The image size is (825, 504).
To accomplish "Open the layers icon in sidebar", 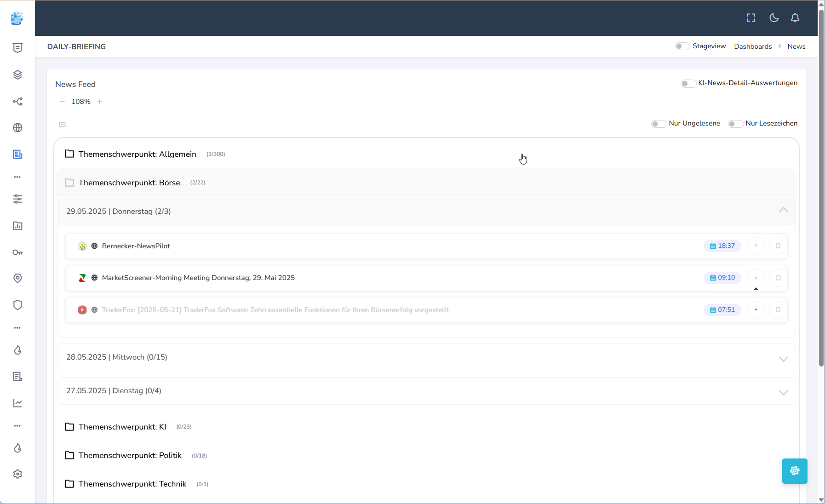I will point(17,75).
